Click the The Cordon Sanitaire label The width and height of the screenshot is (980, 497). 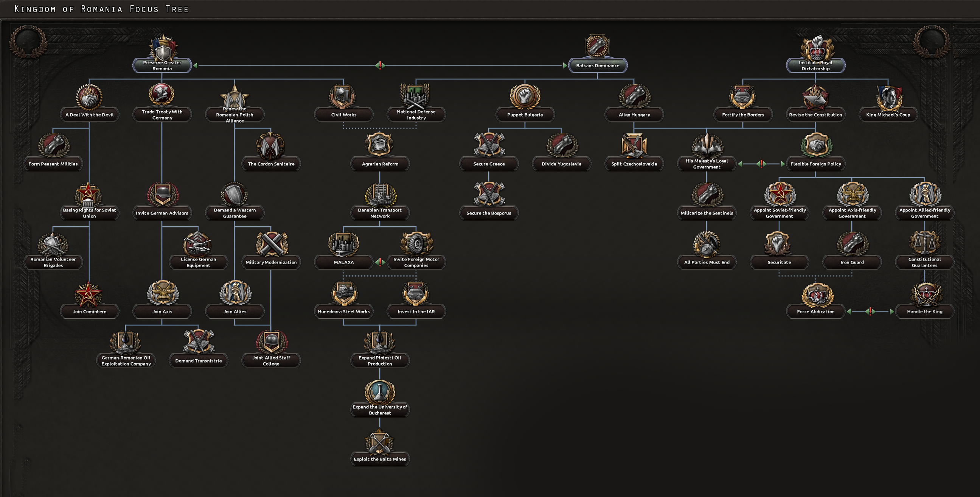271,164
